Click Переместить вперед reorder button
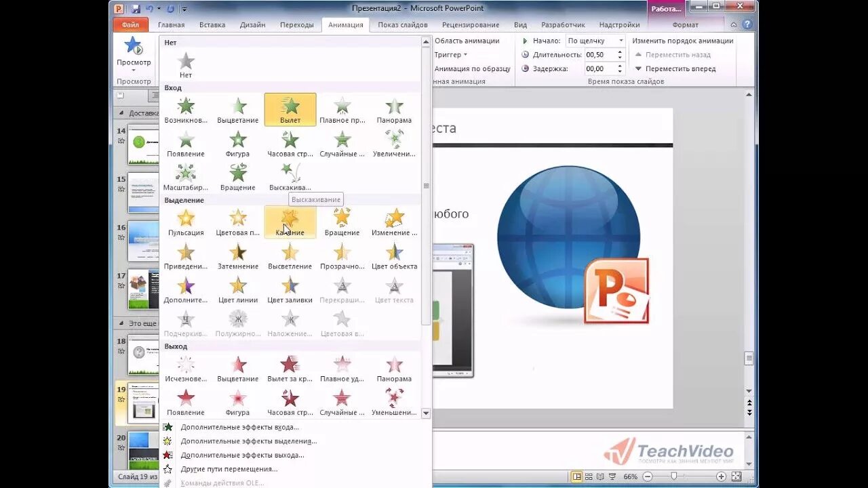This screenshot has width=868, height=488. 675,68
